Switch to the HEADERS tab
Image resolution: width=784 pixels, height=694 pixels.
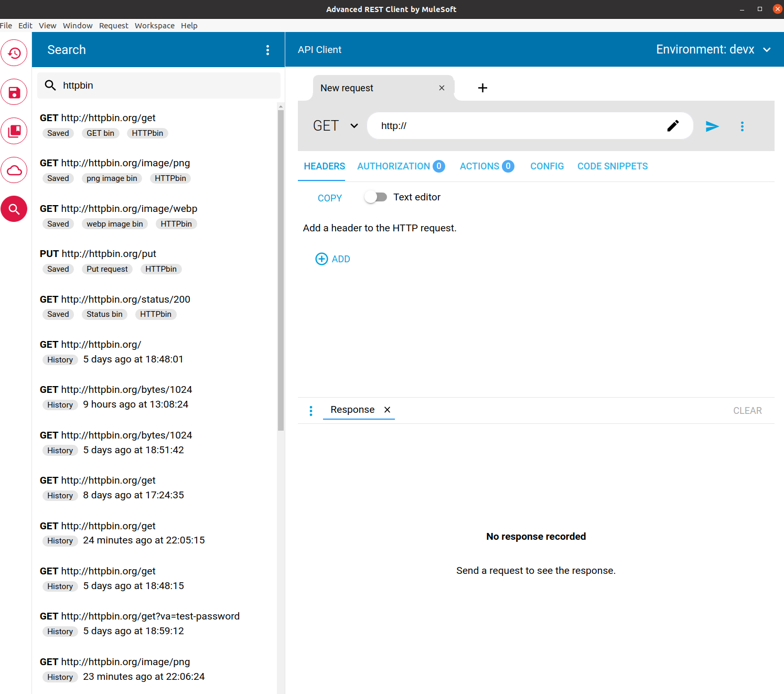tap(325, 166)
